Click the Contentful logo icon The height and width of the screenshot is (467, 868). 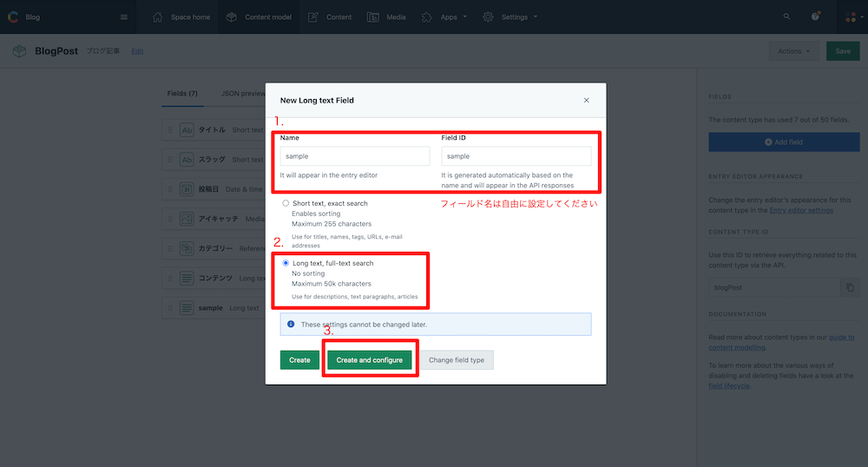[x=13, y=17]
